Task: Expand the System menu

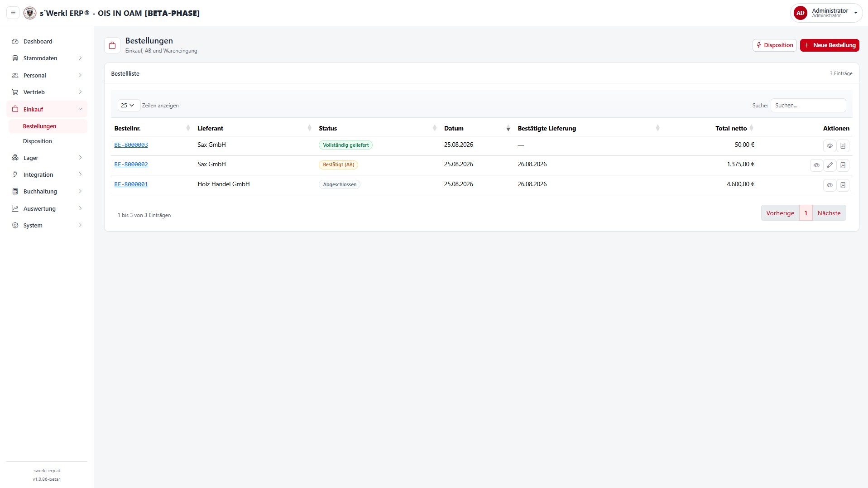Action: tap(47, 225)
